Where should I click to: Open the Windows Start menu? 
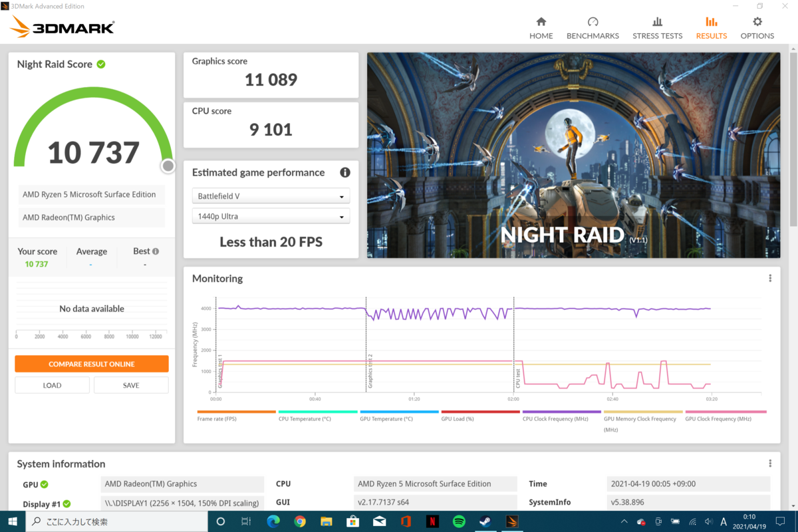click(x=13, y=521)
